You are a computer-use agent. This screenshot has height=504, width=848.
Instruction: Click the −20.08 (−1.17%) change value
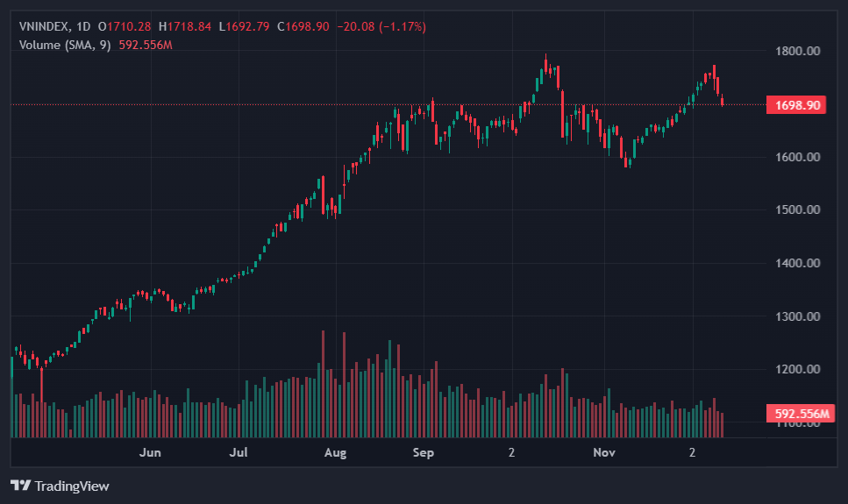pyautogui.click(x=381, y=26)
